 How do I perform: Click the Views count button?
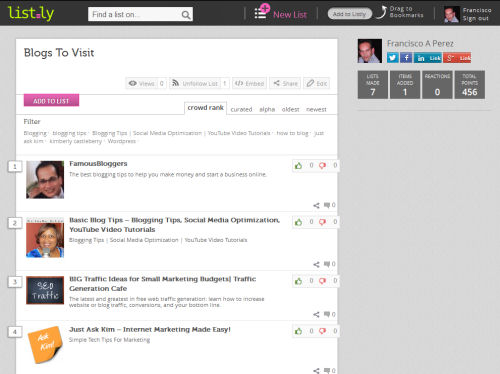click(146, 83)
